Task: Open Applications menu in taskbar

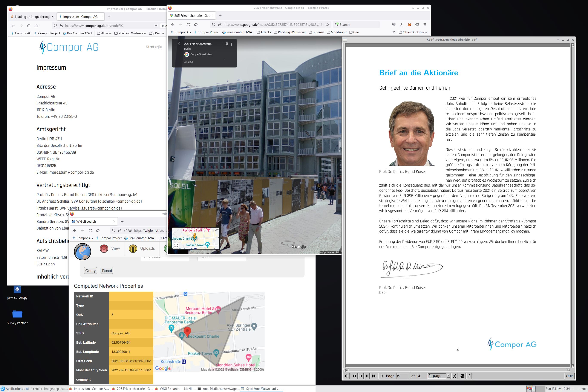Action: click(x=12, y=389)
